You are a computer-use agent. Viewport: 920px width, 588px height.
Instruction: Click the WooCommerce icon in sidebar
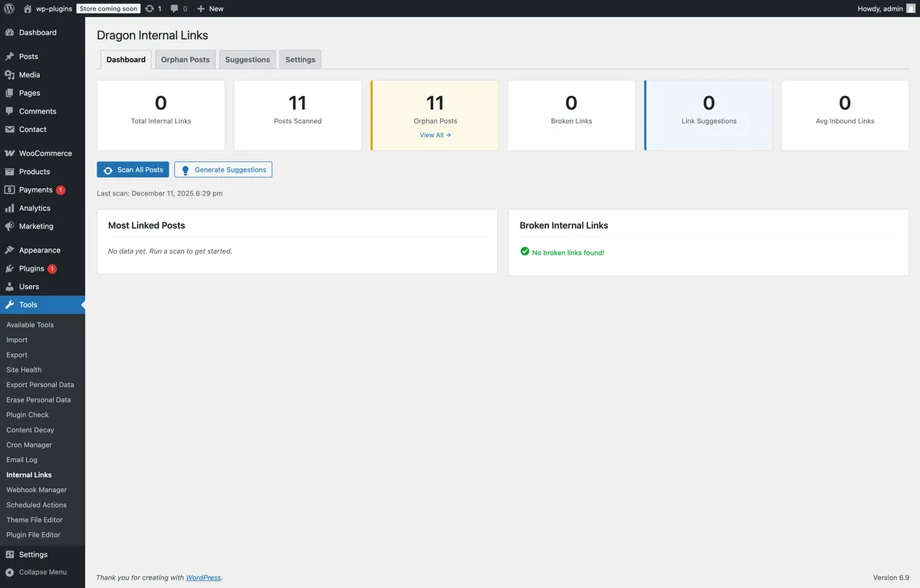(9, 153)
